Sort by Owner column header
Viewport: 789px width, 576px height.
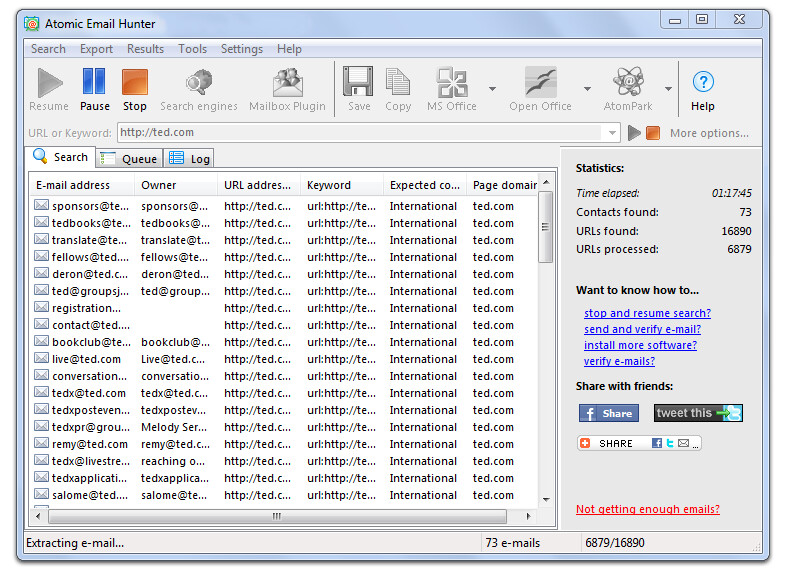(x=176, y=185)
